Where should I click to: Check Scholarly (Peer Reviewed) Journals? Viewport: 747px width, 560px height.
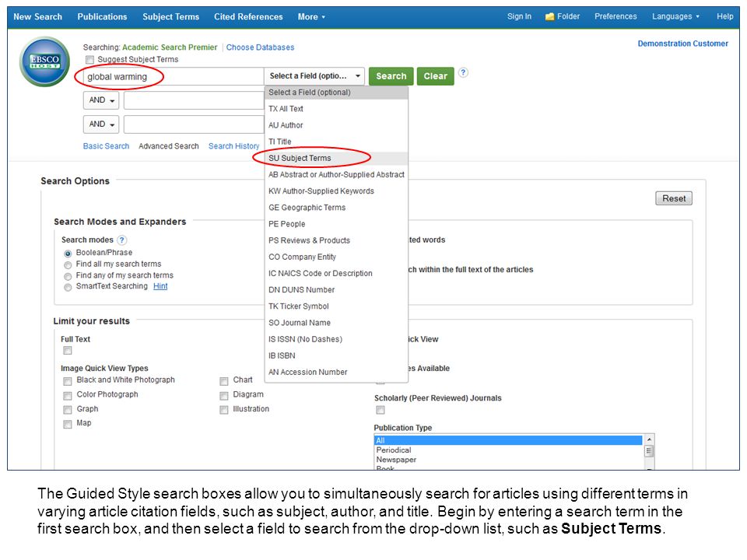(381, 410)
